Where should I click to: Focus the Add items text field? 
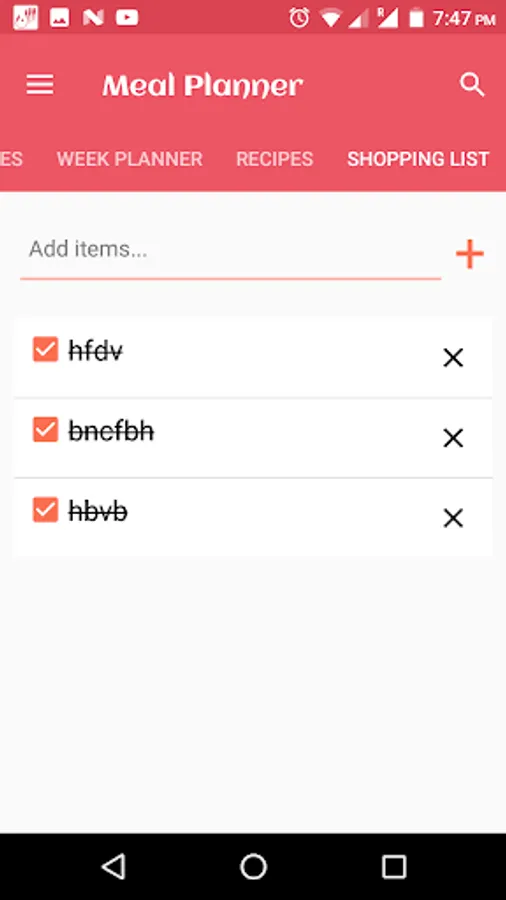pyautogui.click(x=231, y=250)
